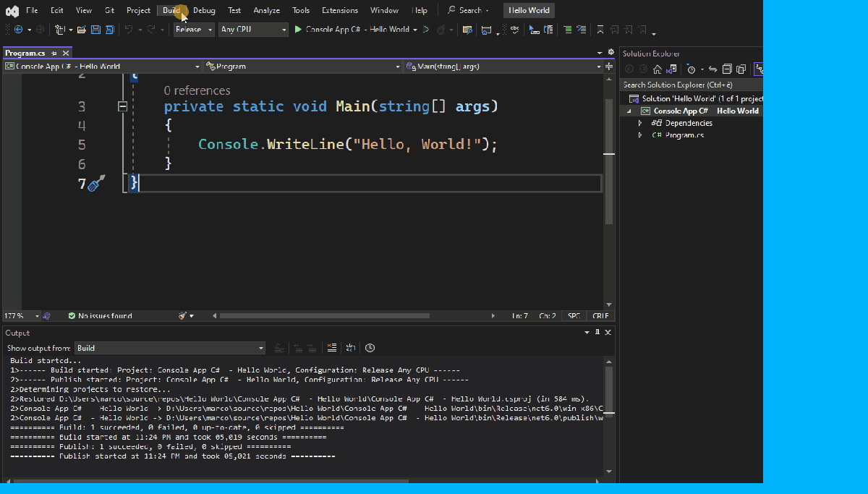The width and height of the screenshot is (868, 494).
Task: Toggle word wrap in Output window
Action: [351, 348]
